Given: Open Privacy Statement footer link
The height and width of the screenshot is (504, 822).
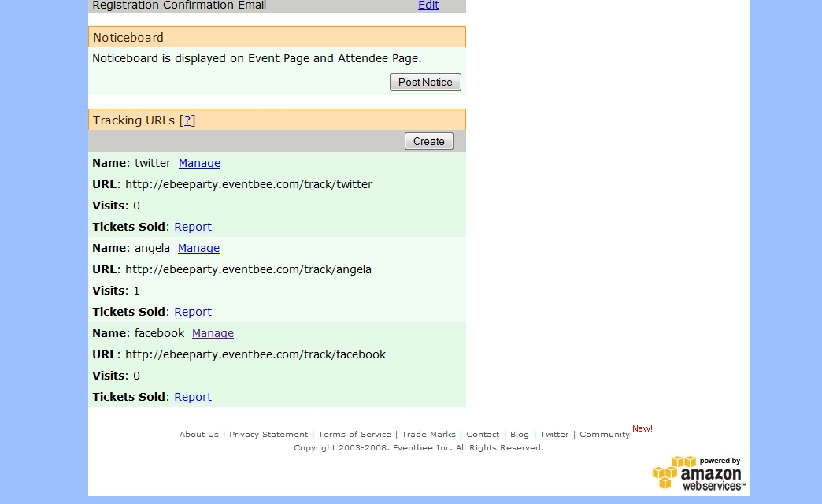Looking at the screenshot, I should click(268, 434).
